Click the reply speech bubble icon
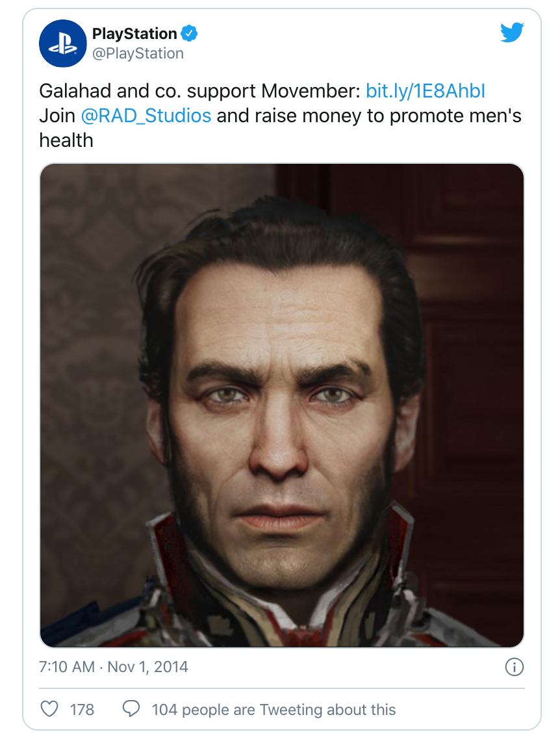 point(131,709)
